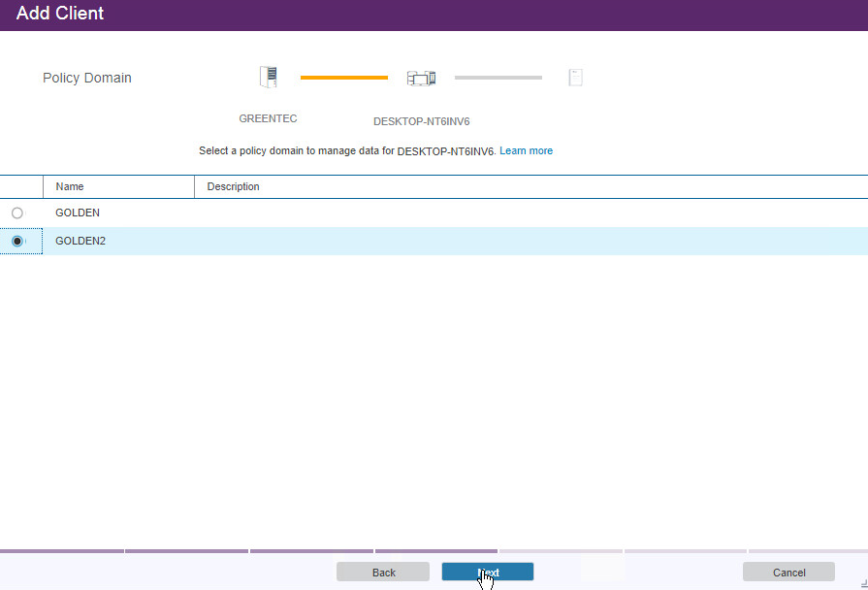Click the GREENTEC label under server icon
The image size is (868, 590).
tap(268, 118)
